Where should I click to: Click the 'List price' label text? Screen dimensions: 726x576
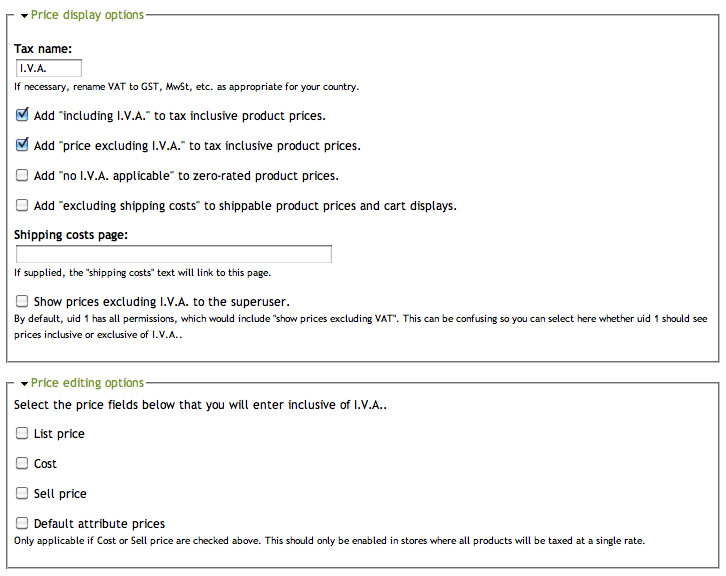(x=59, y=433)
